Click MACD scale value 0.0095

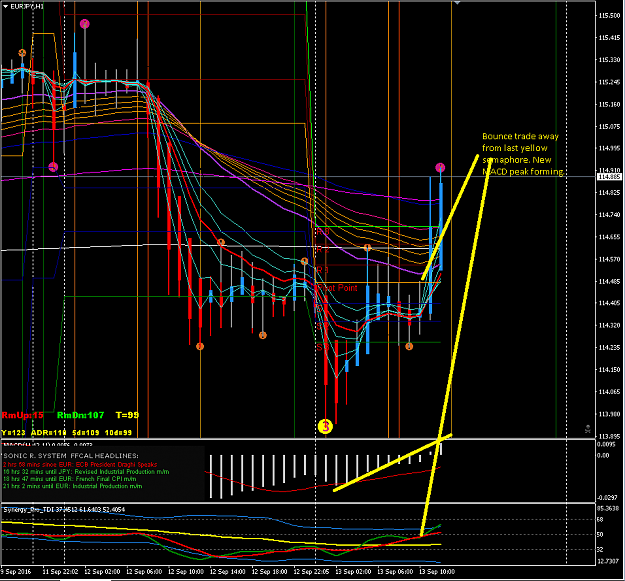pyautogui.click(x=607, y=444)
